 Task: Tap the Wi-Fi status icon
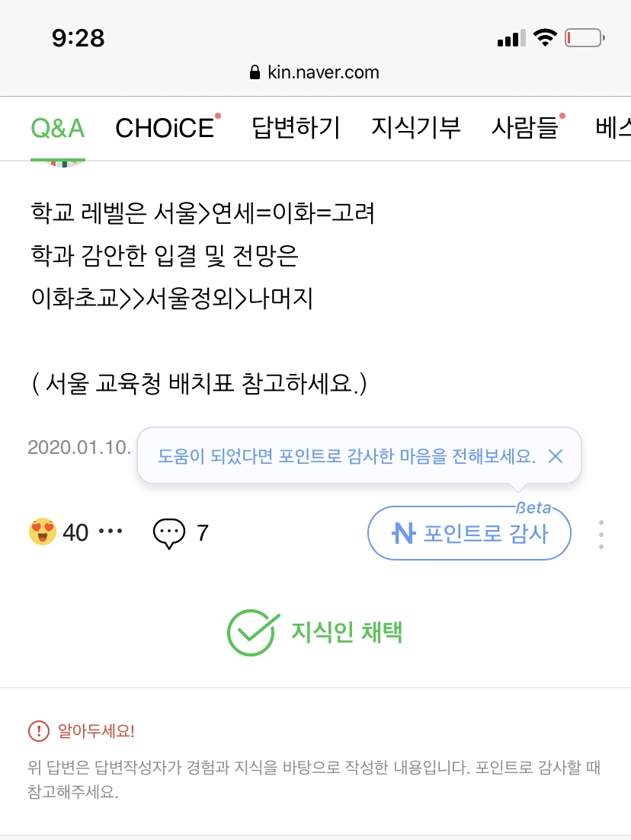[x=545, y=37]
